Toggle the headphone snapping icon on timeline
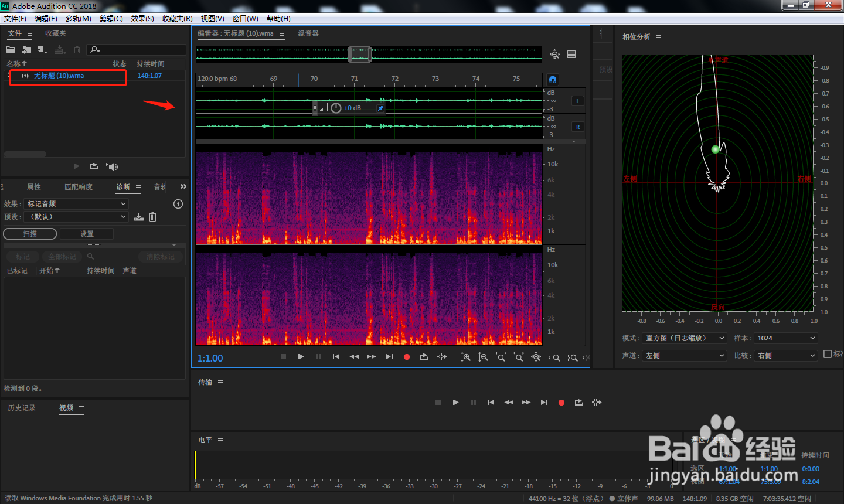844x504 pixels. (553, 79)
